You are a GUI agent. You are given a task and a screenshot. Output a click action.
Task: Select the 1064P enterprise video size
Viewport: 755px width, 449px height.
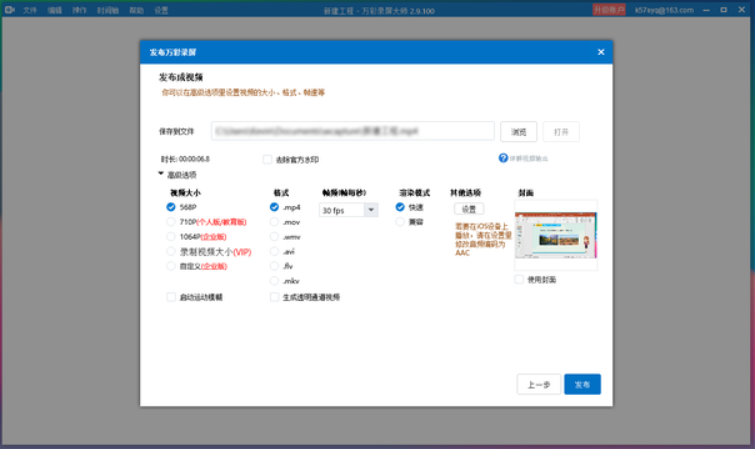[x=170, y=237]
